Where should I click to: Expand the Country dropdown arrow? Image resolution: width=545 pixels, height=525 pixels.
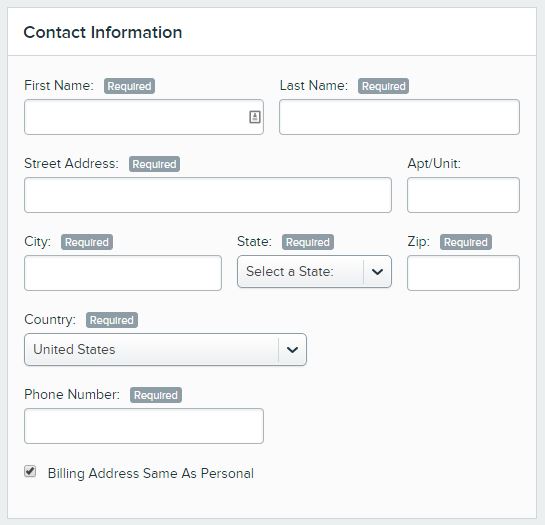(292, 349)
